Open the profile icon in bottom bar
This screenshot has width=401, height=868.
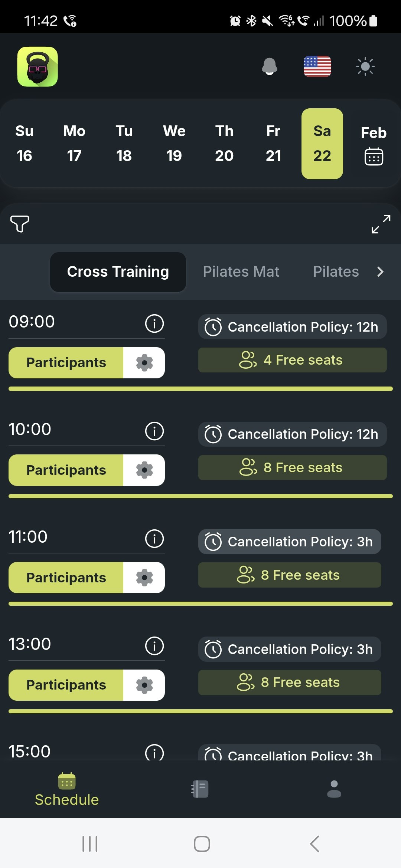click(333, 788)
